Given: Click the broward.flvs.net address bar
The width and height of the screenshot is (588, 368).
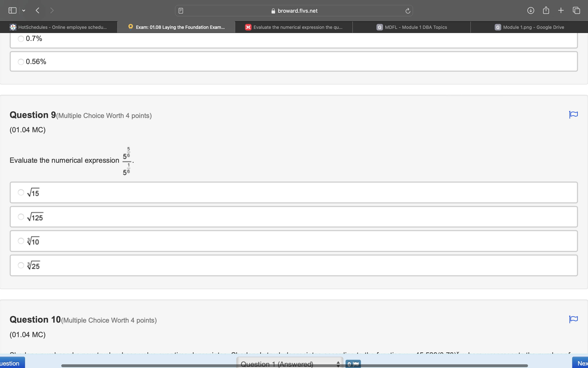Looking at the screenshot, I should point(294,11).
